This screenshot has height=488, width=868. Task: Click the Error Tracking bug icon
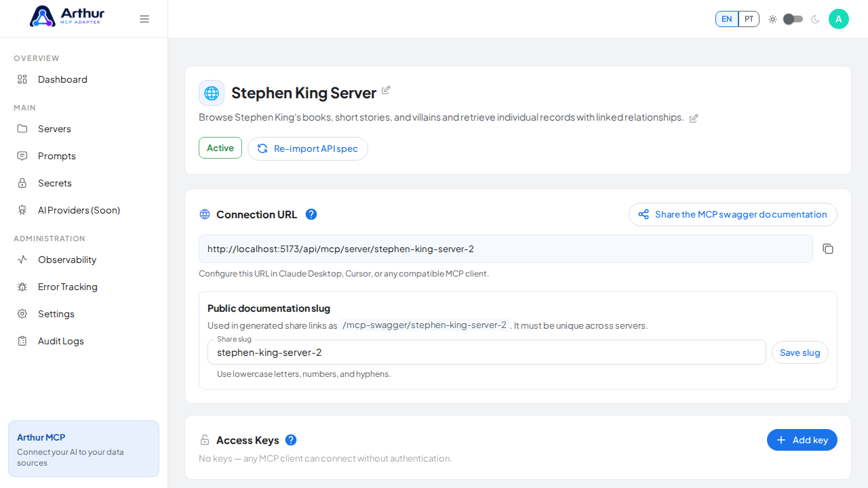pyautogui.click(x=22, y=287)
